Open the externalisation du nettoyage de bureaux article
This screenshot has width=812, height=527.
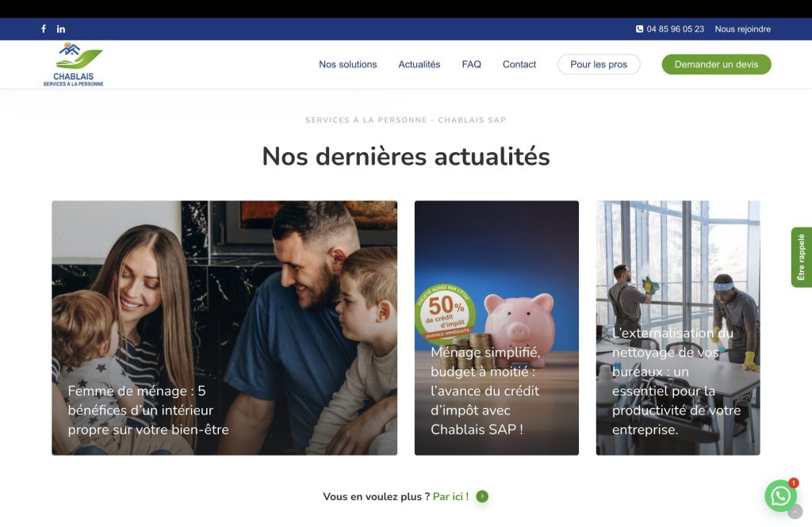tap(678, 328)
